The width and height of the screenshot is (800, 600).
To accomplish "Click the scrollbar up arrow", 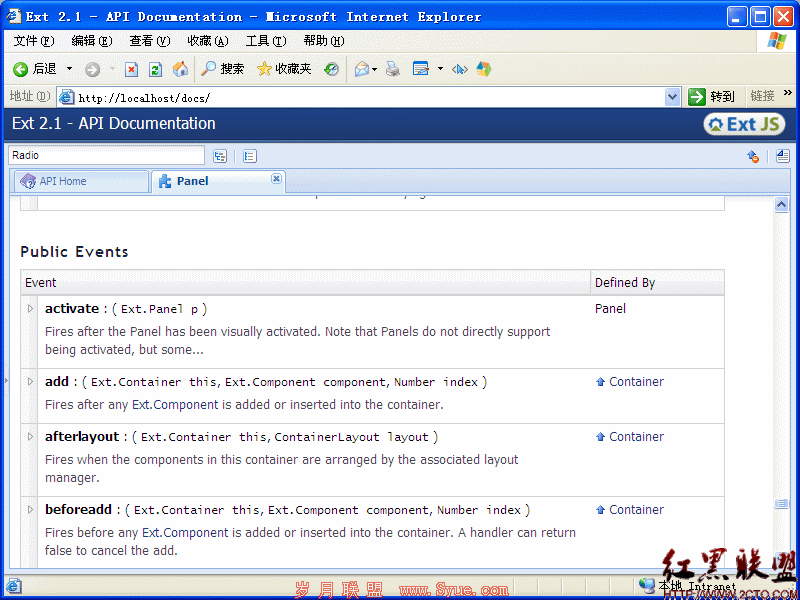I will 782,205.
